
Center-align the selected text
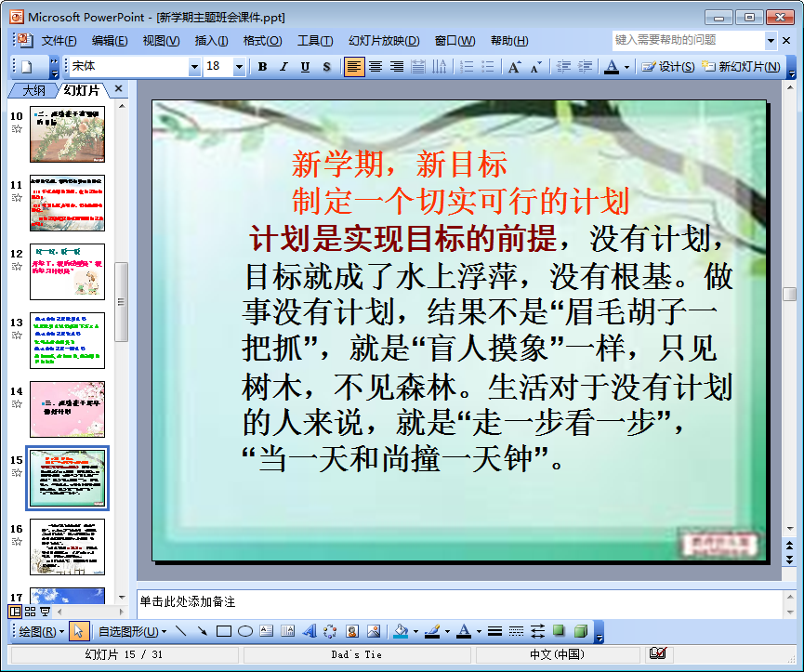click(x=376, y=67)
